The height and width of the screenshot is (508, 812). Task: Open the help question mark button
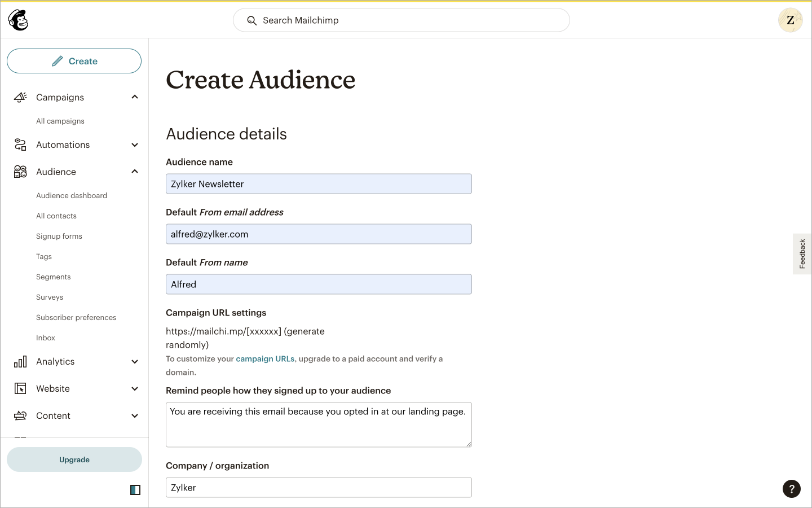pos(791,489)
